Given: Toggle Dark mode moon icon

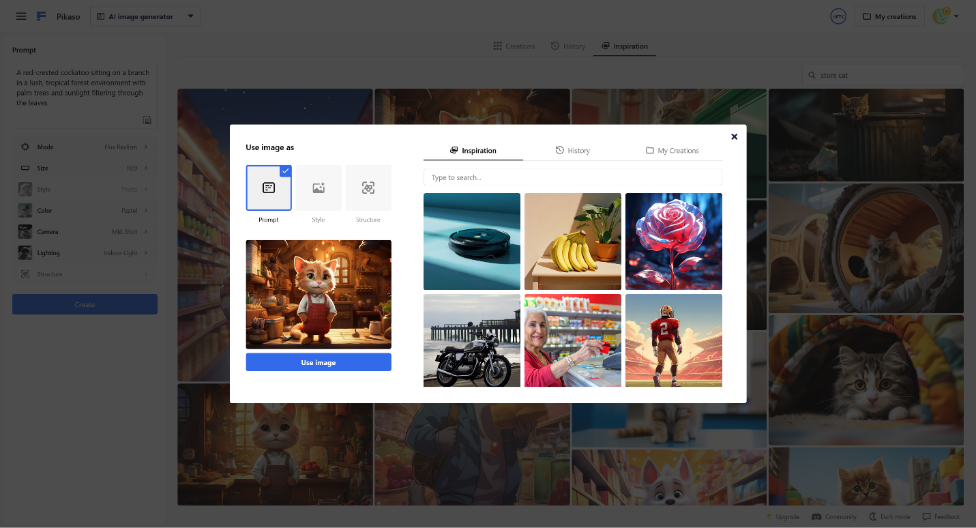Looking at the screenshot, I should tap(872, 517).
